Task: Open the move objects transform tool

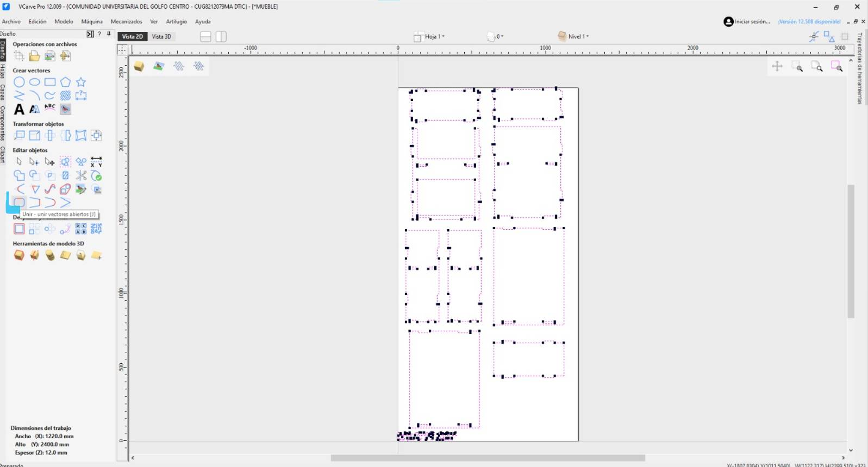Action: [19, 135]
